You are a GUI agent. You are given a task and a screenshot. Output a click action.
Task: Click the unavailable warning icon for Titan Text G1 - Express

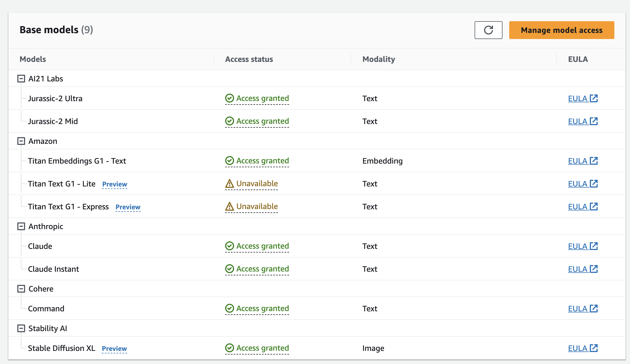tap(229, 206)
